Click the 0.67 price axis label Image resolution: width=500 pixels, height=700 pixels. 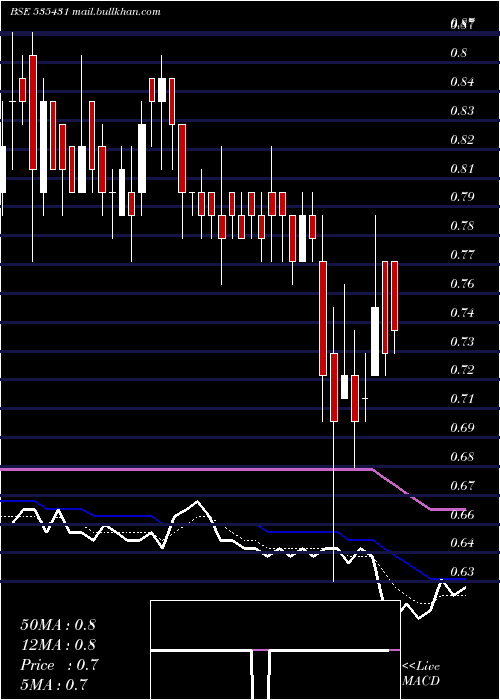(462, 485)
